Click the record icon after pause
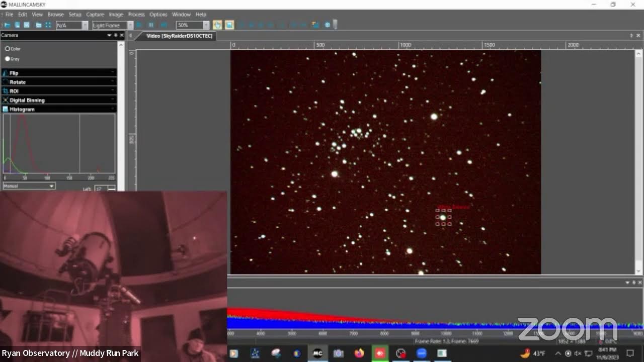This screenshot has width=644, height=362. [163, 25]
